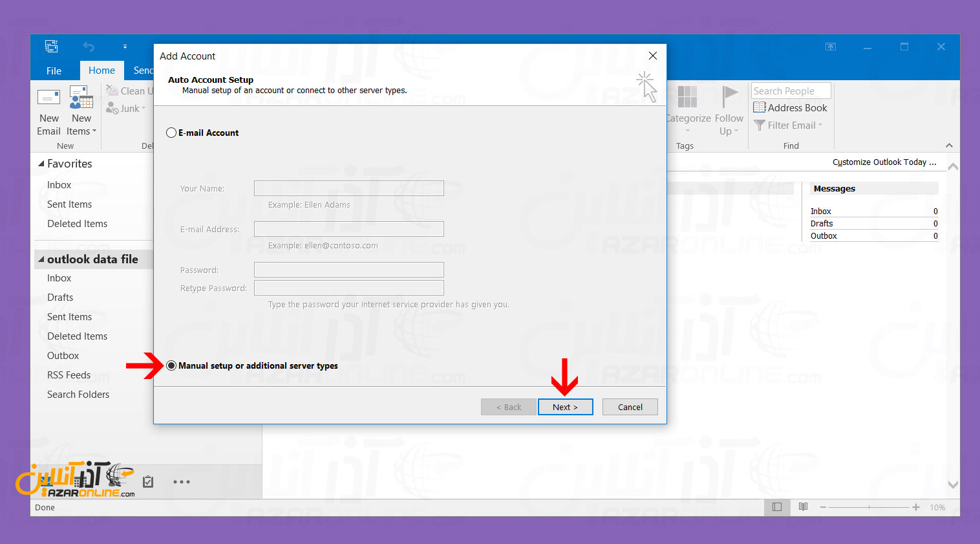Open the File tab
The height and width of the screenshot is (544, 980).
pos(54,71)
